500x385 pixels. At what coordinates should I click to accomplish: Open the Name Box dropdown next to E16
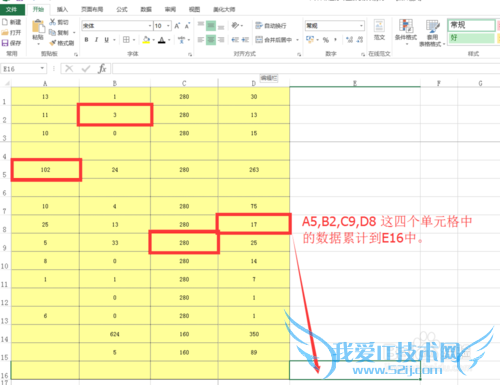coord(42,68)
